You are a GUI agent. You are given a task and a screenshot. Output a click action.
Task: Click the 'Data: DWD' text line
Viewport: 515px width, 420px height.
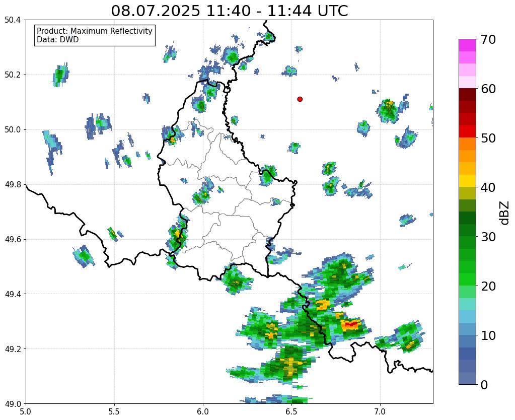tap(57, 40)
